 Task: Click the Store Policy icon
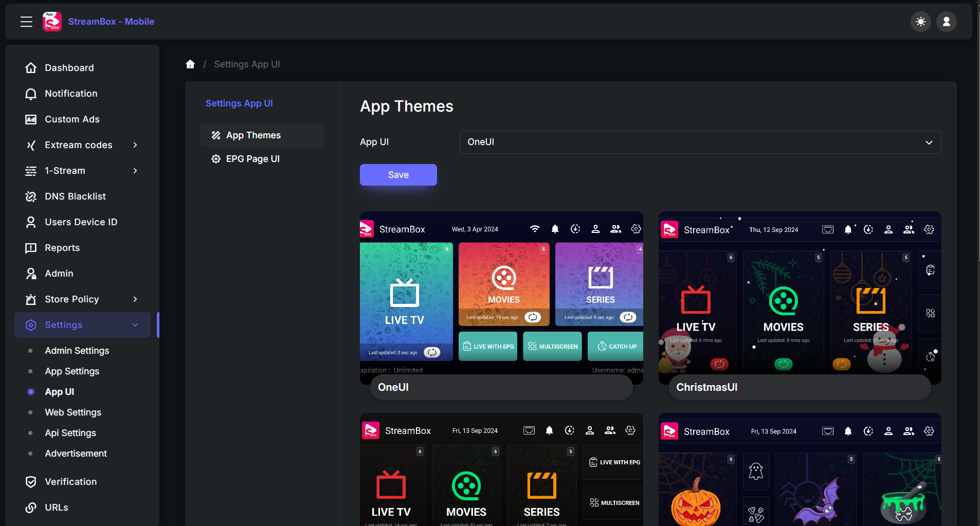click(31, 299)
